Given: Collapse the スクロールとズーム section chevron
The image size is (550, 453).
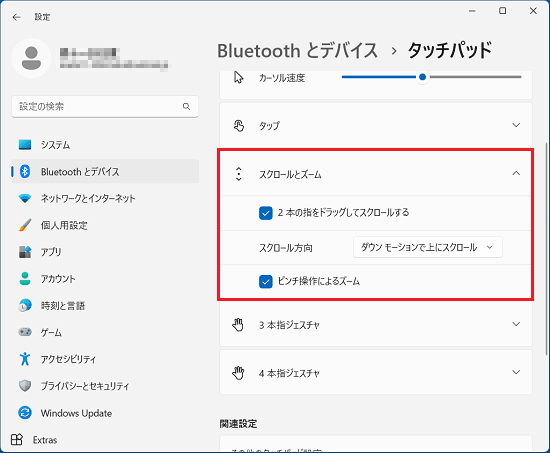Looking at the screenshot, I should click(x=516, y=173).
